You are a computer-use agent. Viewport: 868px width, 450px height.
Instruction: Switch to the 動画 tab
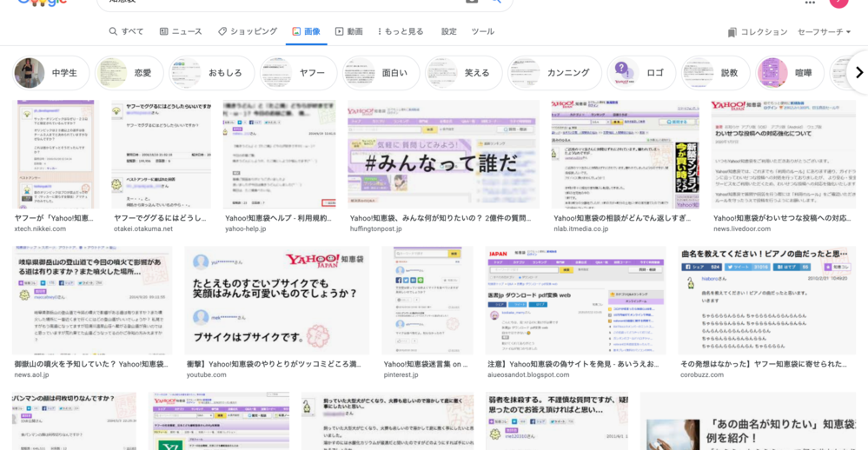click(x=348, y=31)
